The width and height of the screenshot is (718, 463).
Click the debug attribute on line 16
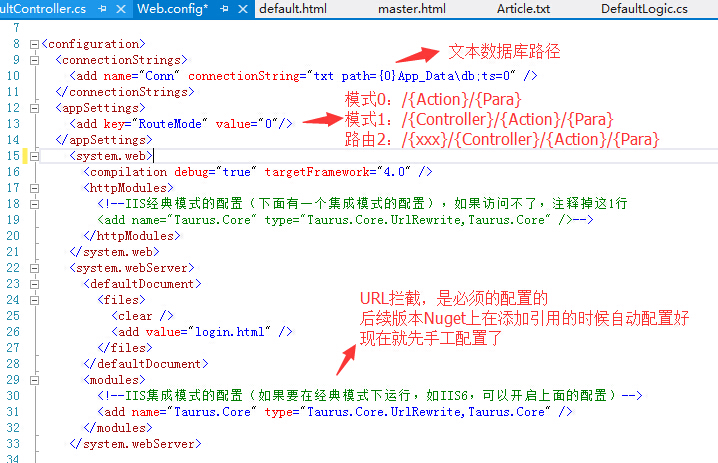[191, 172]
